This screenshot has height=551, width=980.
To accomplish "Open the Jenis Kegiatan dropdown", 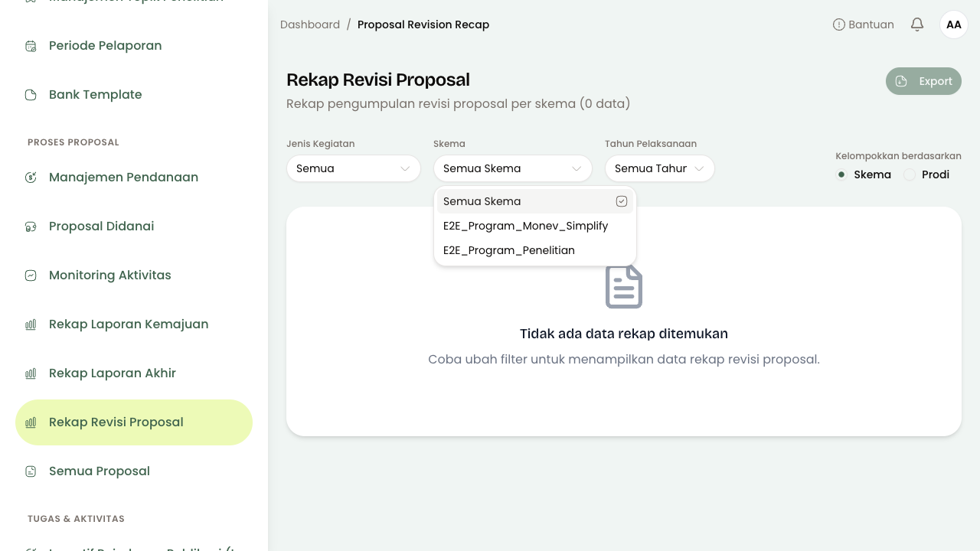I will [x=354, y=168].
